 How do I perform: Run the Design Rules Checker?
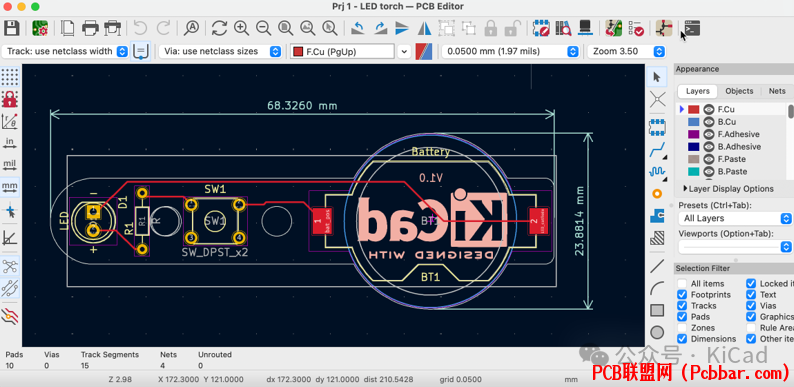(636, 28)
